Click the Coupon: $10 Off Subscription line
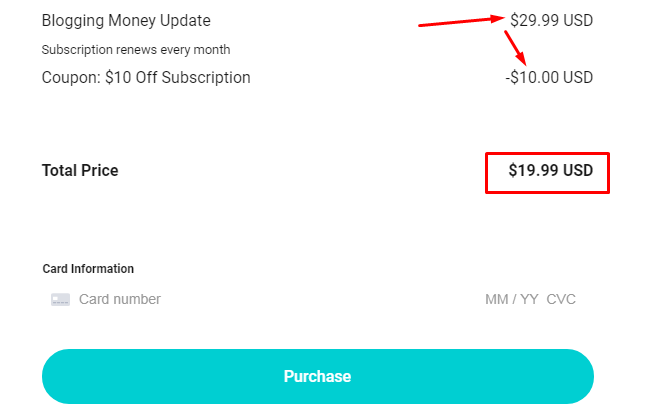This screenshot has height=419, width=649. [146, 77]
